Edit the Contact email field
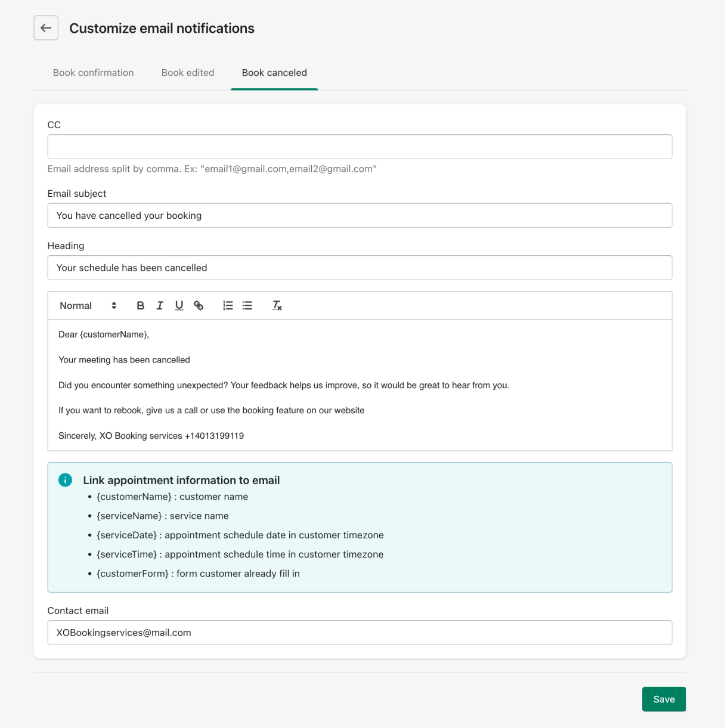This screenshot has height=728, width=725. pyautogui.click(x=360, y=633)
